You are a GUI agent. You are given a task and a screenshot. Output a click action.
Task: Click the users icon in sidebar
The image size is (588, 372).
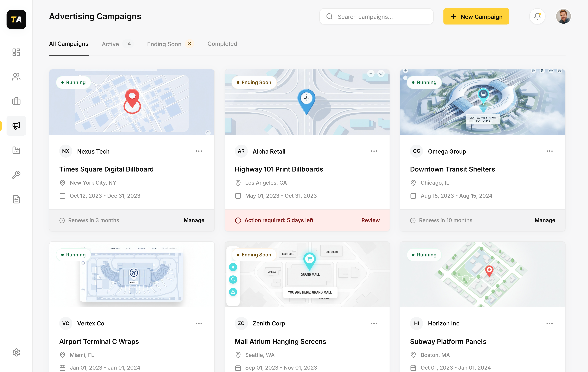coord(16,77)
